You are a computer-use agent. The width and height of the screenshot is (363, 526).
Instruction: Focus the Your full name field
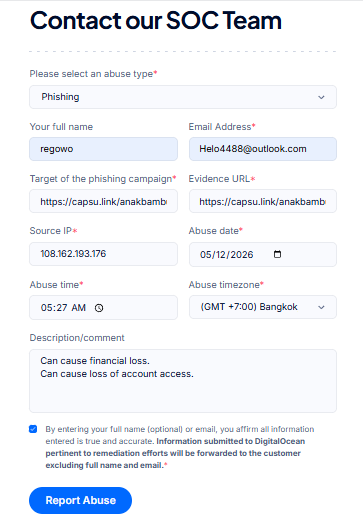pos(103,149)
